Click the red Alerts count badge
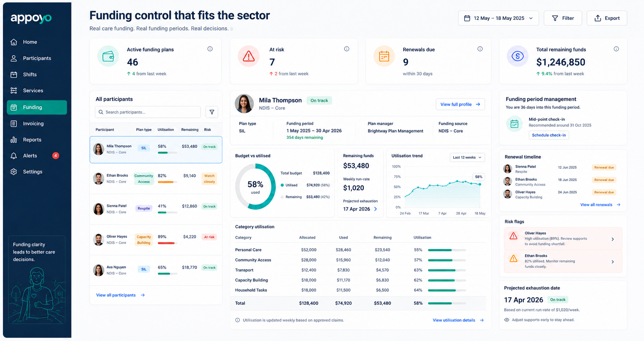 point(56,156)
